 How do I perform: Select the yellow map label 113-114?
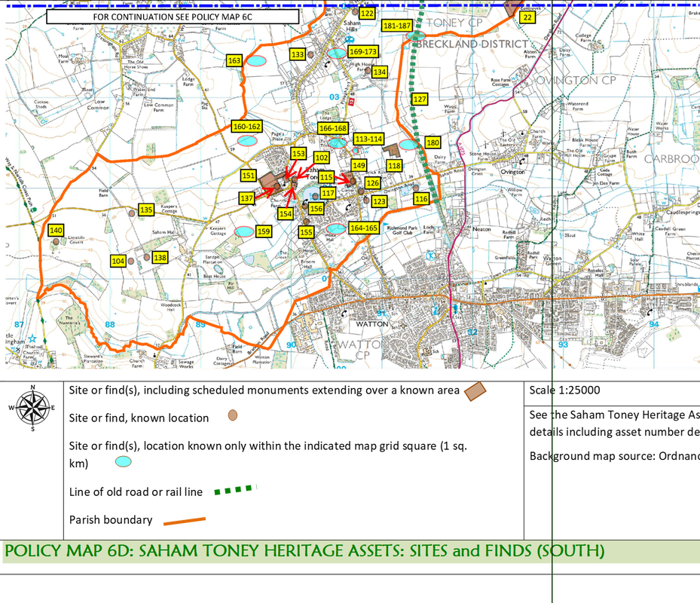tap(368, 139)
